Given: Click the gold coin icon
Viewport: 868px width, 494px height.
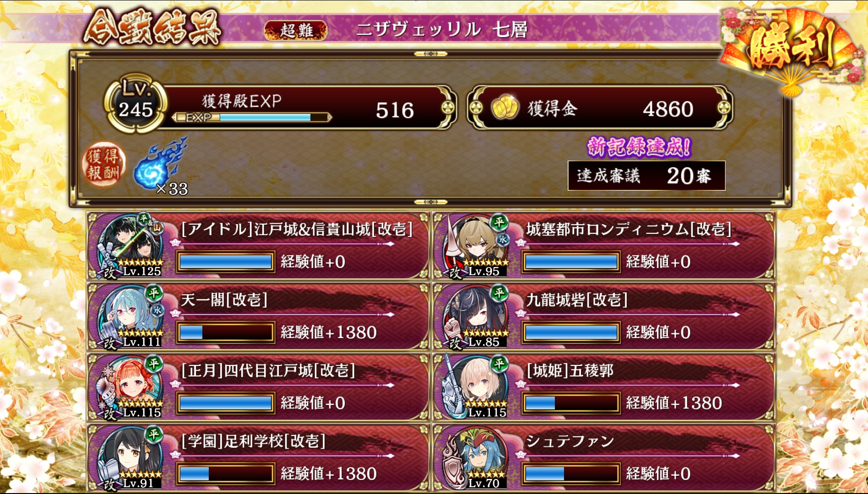Looking at the screenshot, I should pos(505,108).
